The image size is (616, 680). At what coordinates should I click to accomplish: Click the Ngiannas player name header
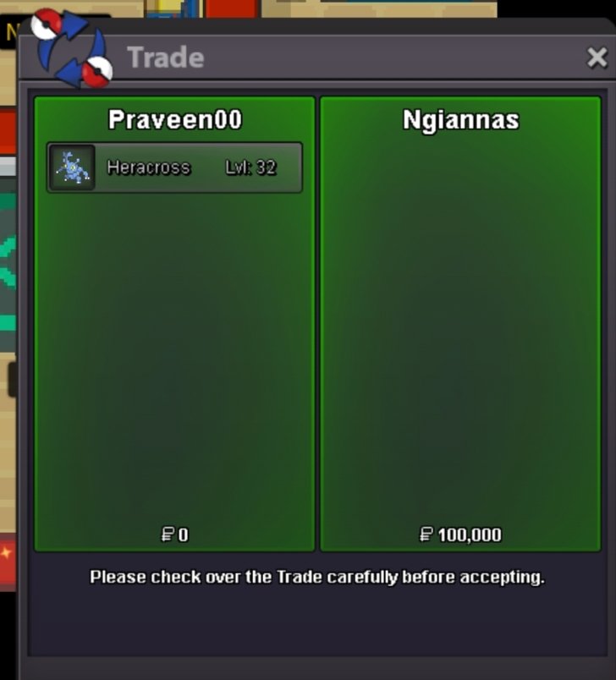coord(460,120)
